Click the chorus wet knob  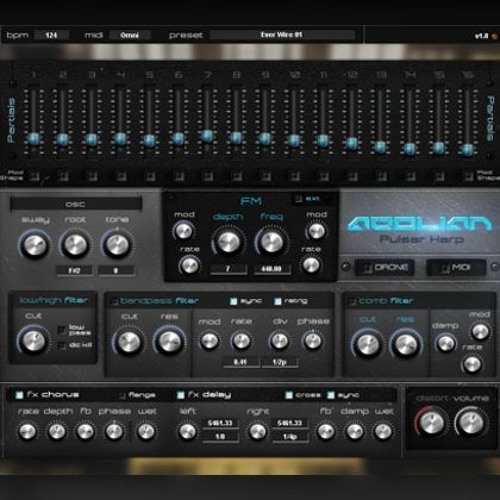(146, 431)
